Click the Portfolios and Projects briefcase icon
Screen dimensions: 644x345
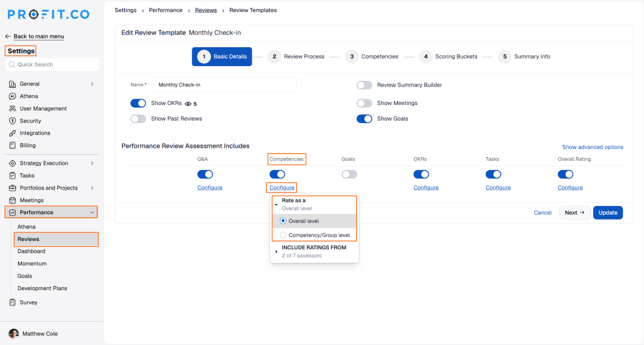(12, 188)
